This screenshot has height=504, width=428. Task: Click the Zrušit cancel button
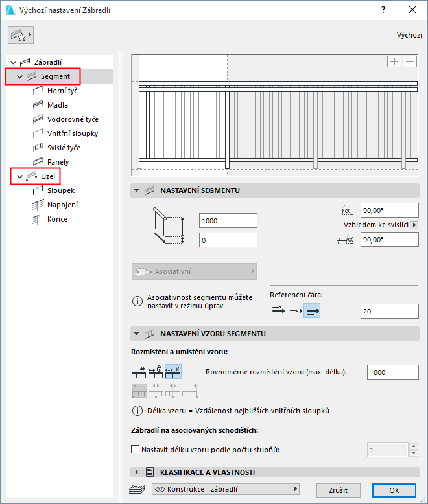[x=339, y=490]
